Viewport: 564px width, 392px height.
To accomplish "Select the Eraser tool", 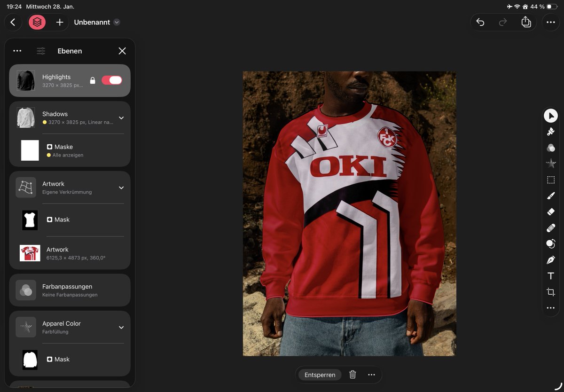I will [x=550, y=212].
